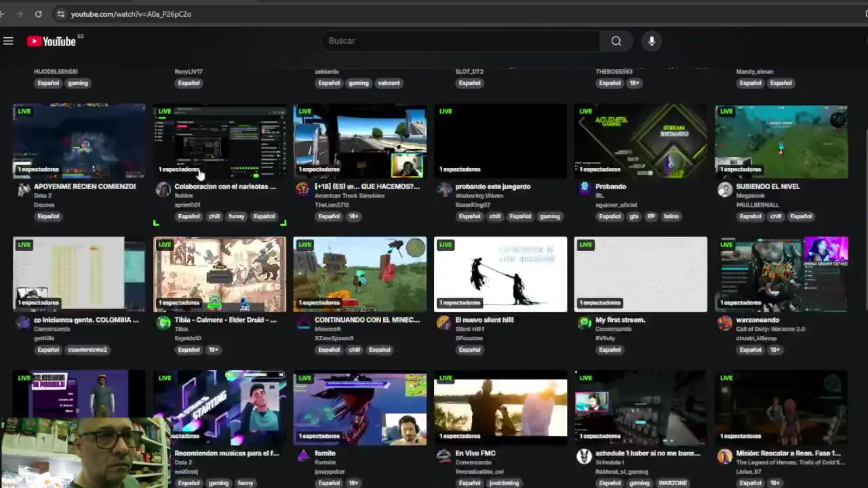The height and width of the screenshot is (488, 868).
Task: Select the 'gaming' tag under RazerKing07
Action: tap(550, 217)
